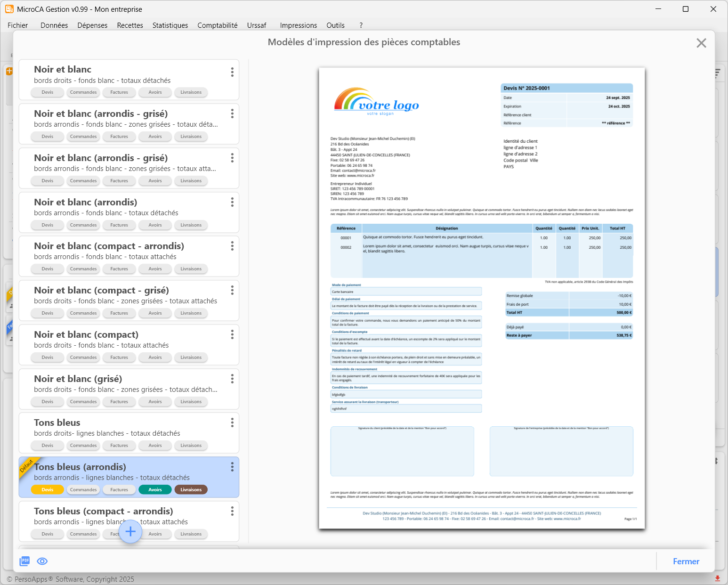This screenshot has width=728, height=585.
Task: Click the round blue plus button
Action: point(130,532)
